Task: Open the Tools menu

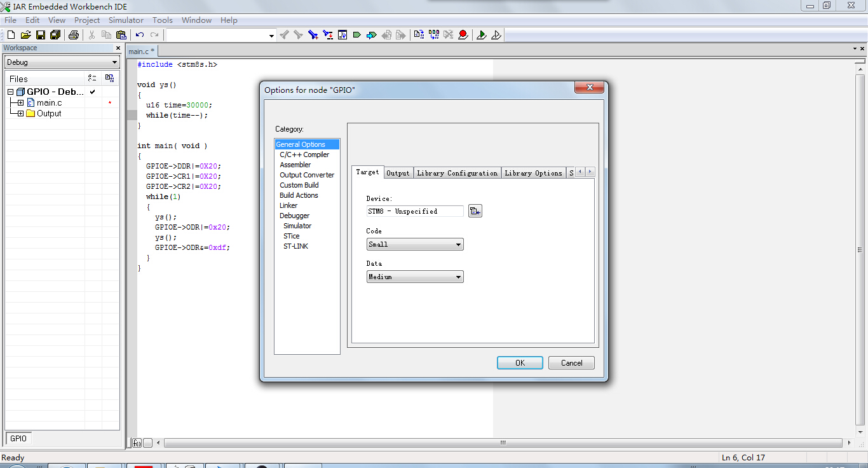Action: click(163, 20)
